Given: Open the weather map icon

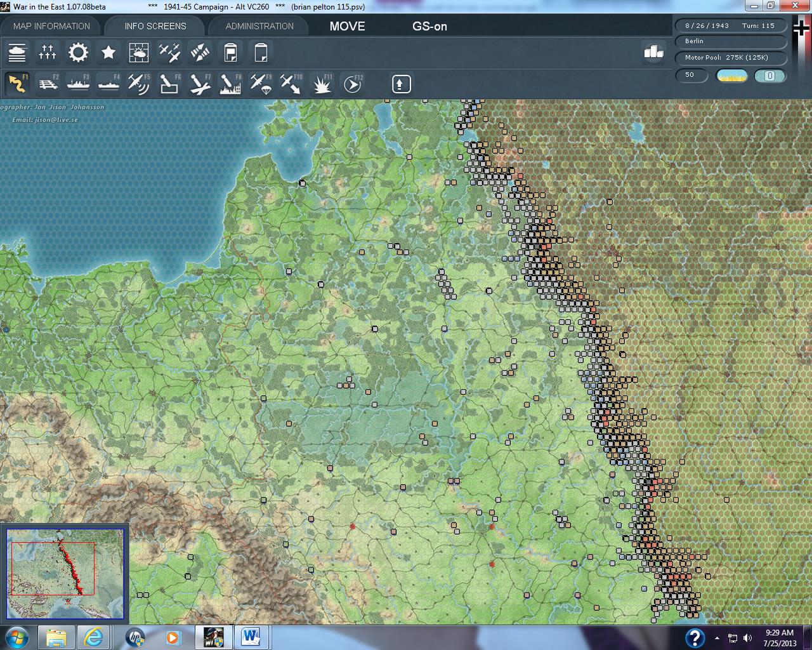Looking at the screenshot, I should point(139,52).
